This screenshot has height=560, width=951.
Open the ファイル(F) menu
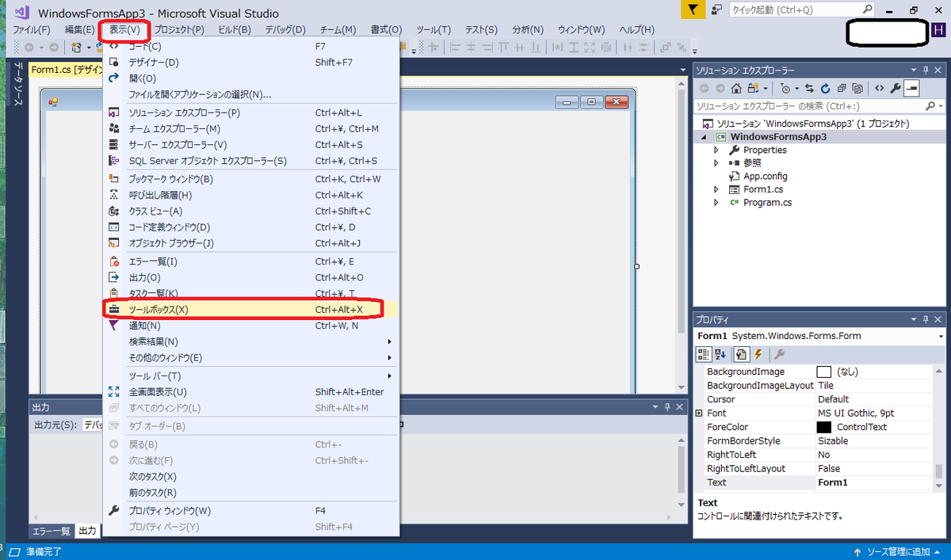32,29
